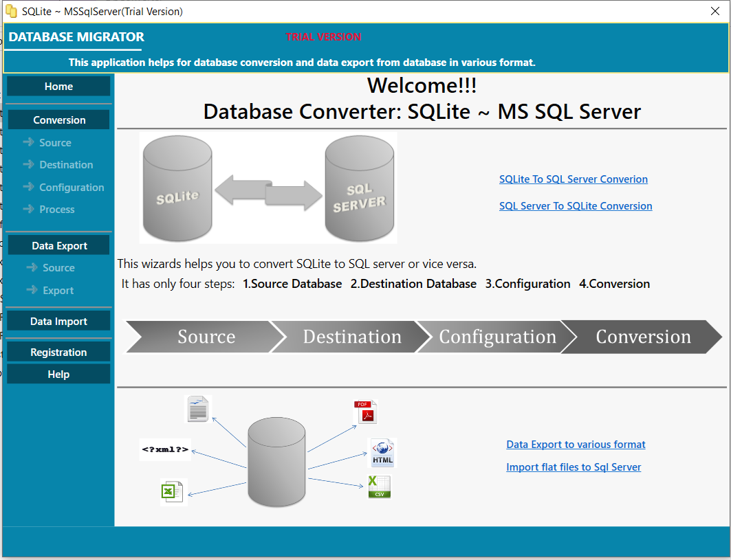Click the red TRIAL VERSION label

point(323,37)
